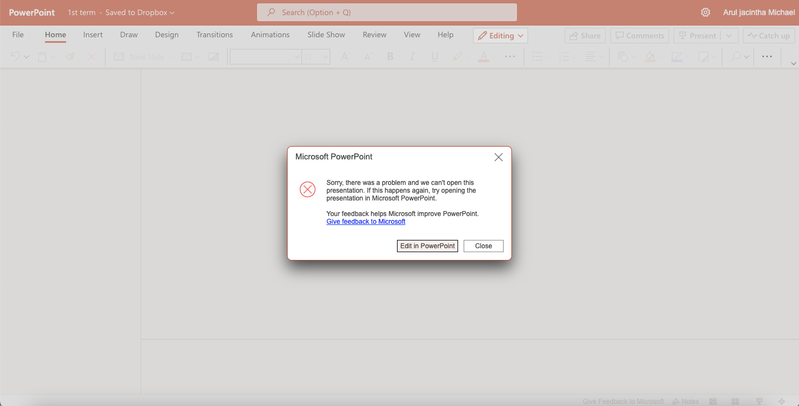This screenshot has height=406, width=799.
Task: Switch to the View tab
Action: tap(412, 35)
